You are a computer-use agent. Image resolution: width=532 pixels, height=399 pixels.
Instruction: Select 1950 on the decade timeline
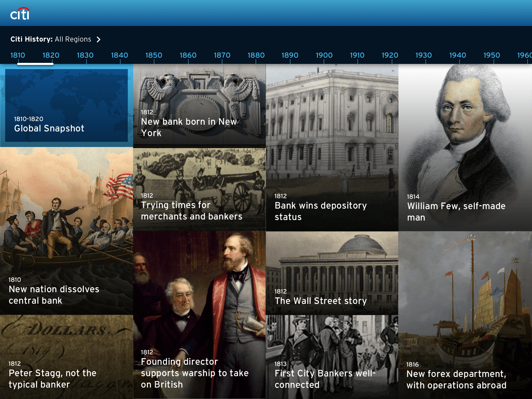coord(491,55)
